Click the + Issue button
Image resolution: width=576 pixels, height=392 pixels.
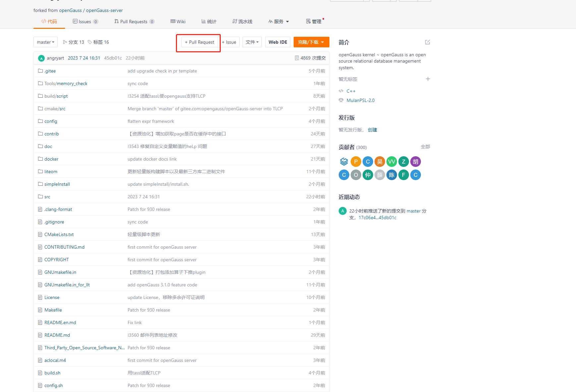click(x=229, y=42)
